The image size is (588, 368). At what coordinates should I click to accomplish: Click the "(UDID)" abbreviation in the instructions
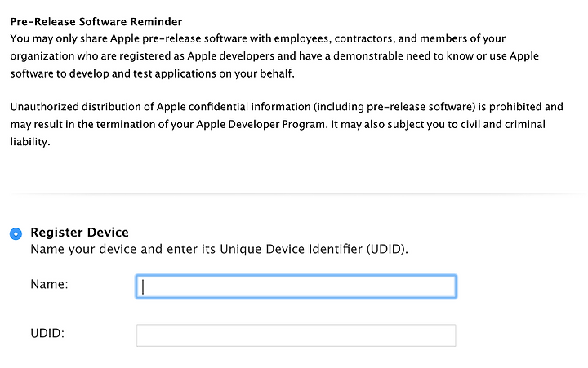[387, 249]
